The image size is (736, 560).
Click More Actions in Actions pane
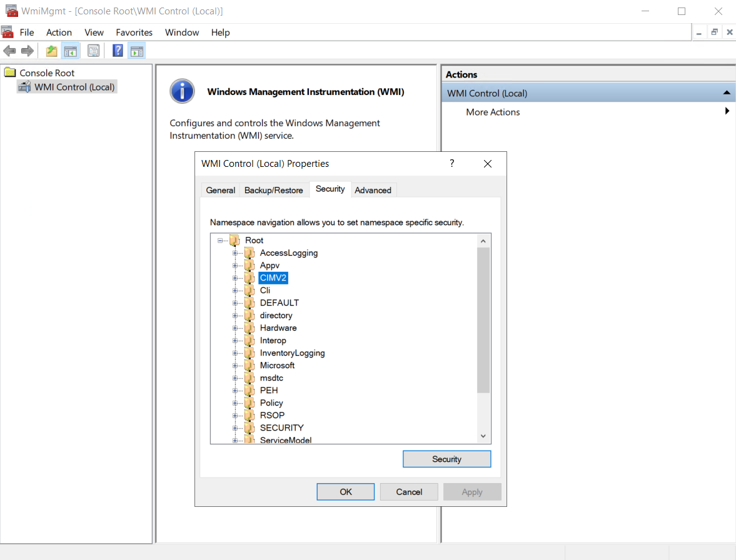tap(493, 112)
